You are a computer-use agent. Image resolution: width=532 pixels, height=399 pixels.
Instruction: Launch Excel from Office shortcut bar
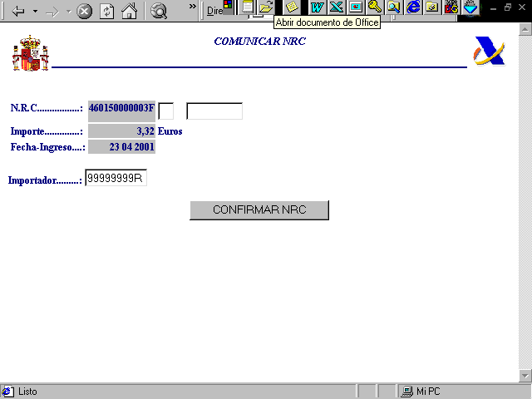(336, 7)
